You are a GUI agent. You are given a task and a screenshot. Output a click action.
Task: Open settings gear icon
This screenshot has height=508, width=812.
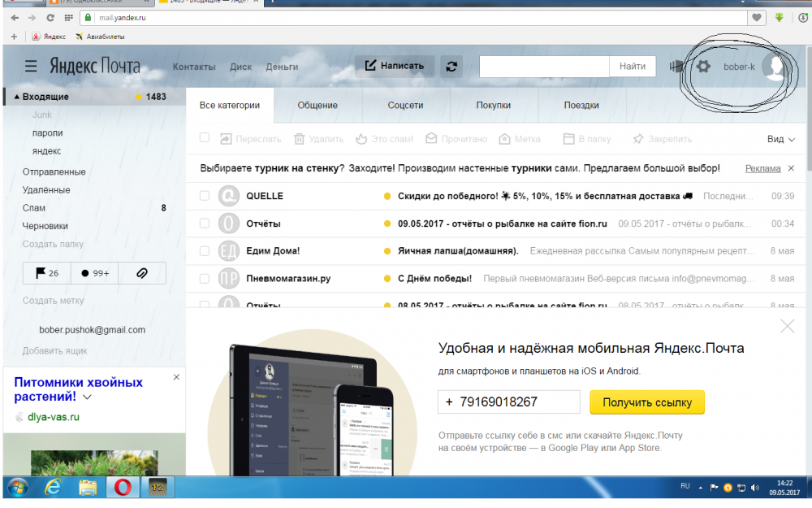[x=703, y=67]
